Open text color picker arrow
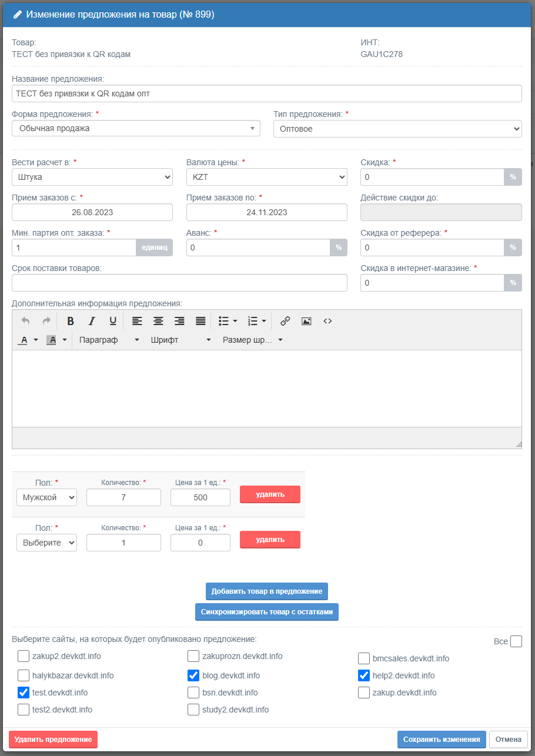The height and width of the screenshot is (756, 535). tap(36, 340)
